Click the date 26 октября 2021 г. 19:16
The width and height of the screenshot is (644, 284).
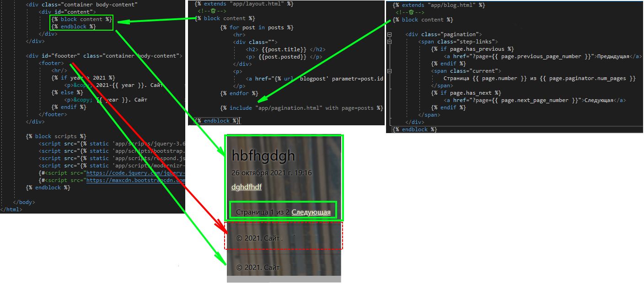[x=272, y=173]
